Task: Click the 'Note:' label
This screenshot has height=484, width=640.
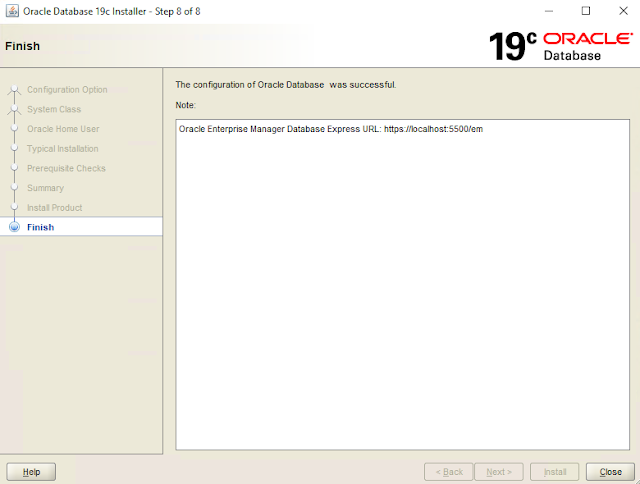Action: pyautogui.click(x=186, y=105)
